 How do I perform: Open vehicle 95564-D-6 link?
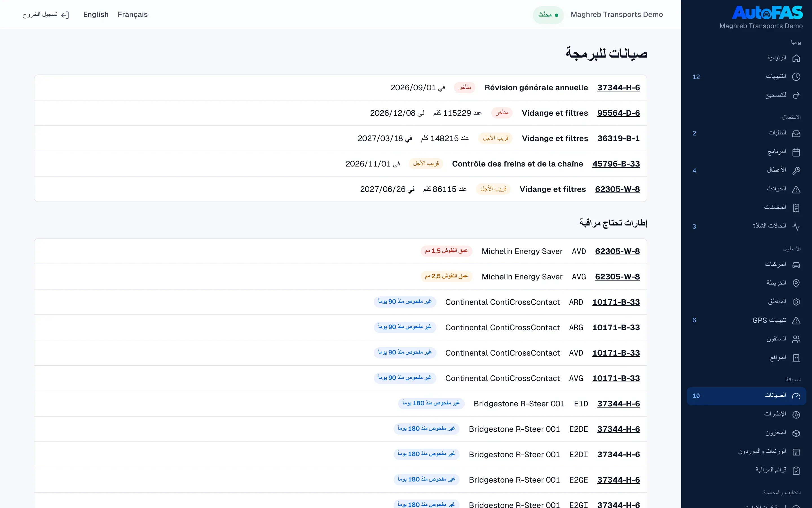tap(618, 113)
